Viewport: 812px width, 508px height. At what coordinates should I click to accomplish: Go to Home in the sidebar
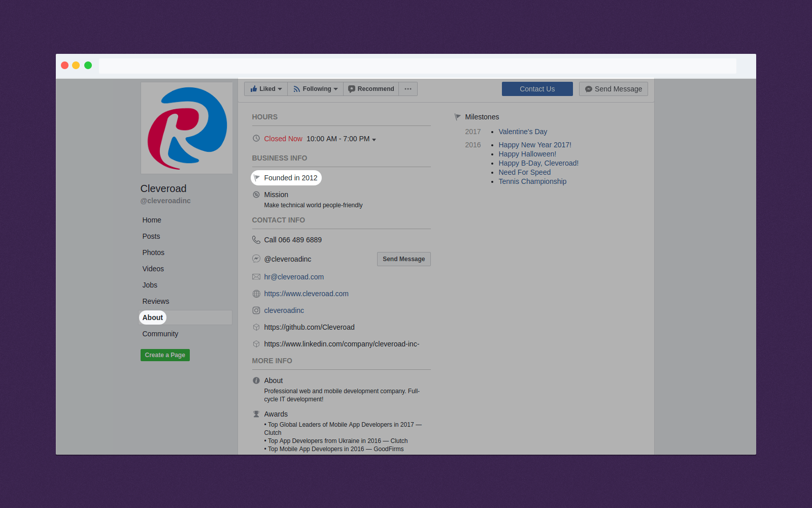point(152,220)
